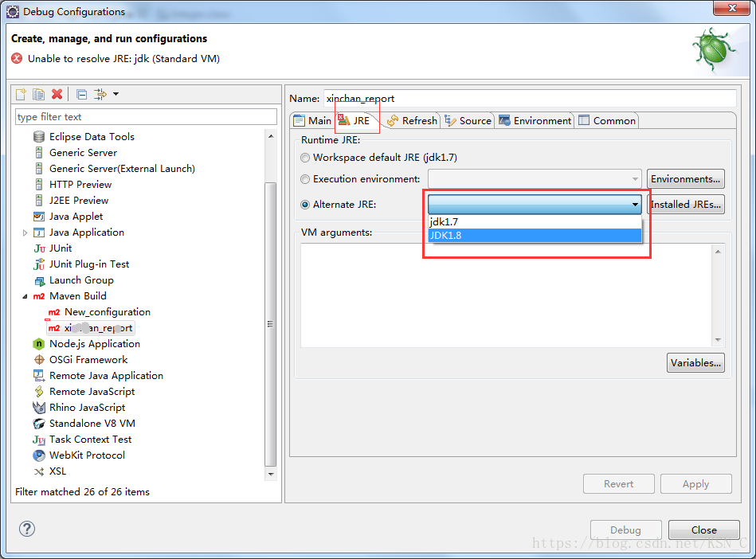Click the Revert button
Screen dimensions: 756x559
pos(619,484)
